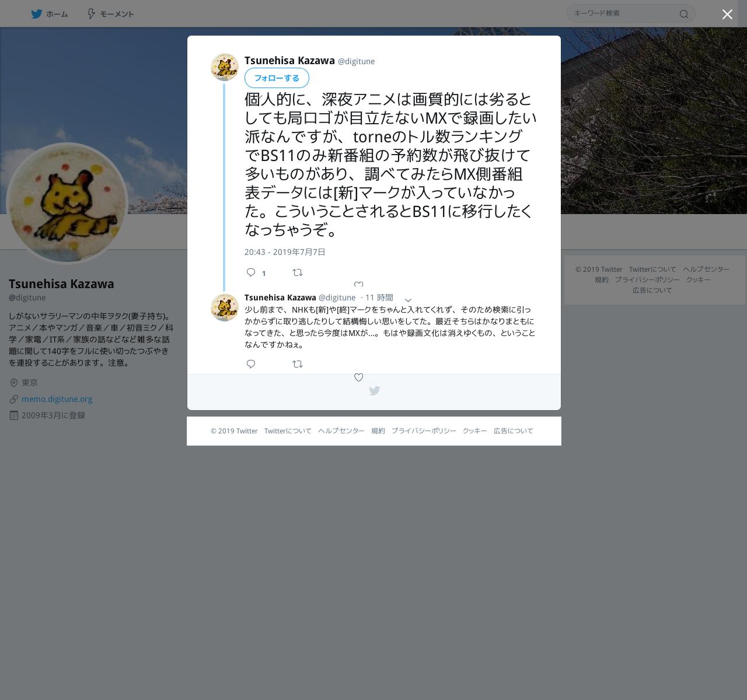This screenshot has width=747, height=700.
Task: Click the キーワード検索 search field
Action: pos(622,13)
